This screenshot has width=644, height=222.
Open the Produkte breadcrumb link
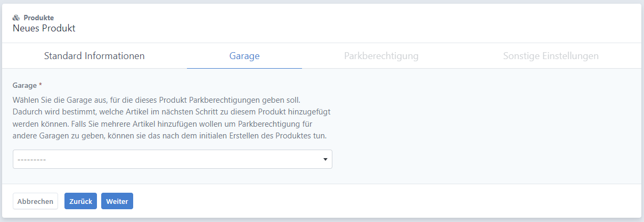tap(38, 18)
